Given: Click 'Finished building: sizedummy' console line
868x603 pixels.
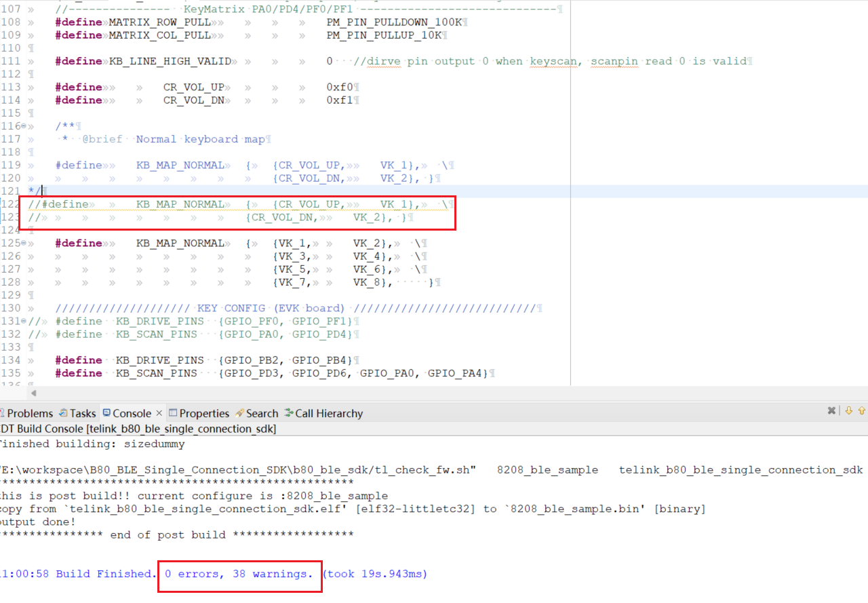Looking at the screenshot, I should (92, 444).
